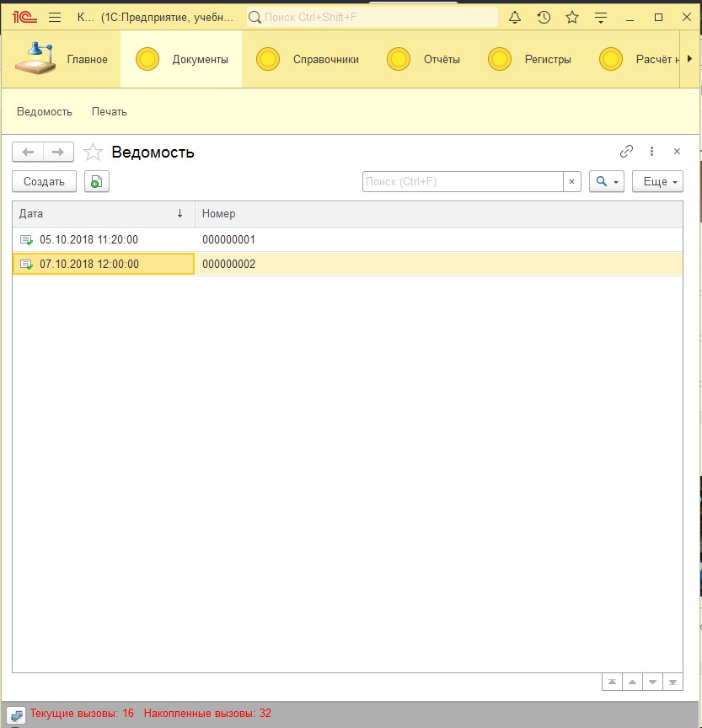The image size is (702, 728).
Task: Switch to Расчёт section
Action: coord(639,59)
